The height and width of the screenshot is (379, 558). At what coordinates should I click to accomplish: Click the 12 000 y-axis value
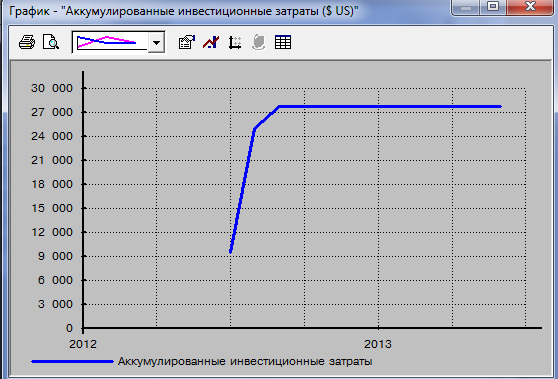pyautogui.click(x=52, y=232)
